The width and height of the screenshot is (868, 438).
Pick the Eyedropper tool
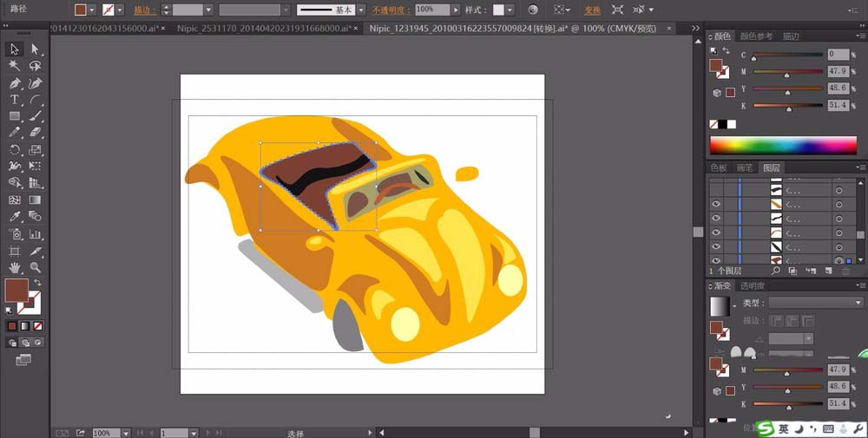coord(15,217)
